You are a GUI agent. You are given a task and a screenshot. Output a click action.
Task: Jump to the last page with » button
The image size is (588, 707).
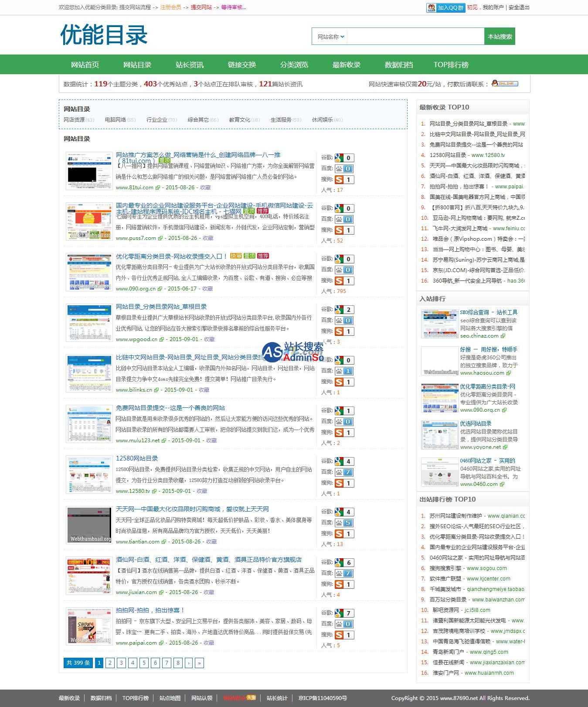pyautogui.click(x=199, y=663)
